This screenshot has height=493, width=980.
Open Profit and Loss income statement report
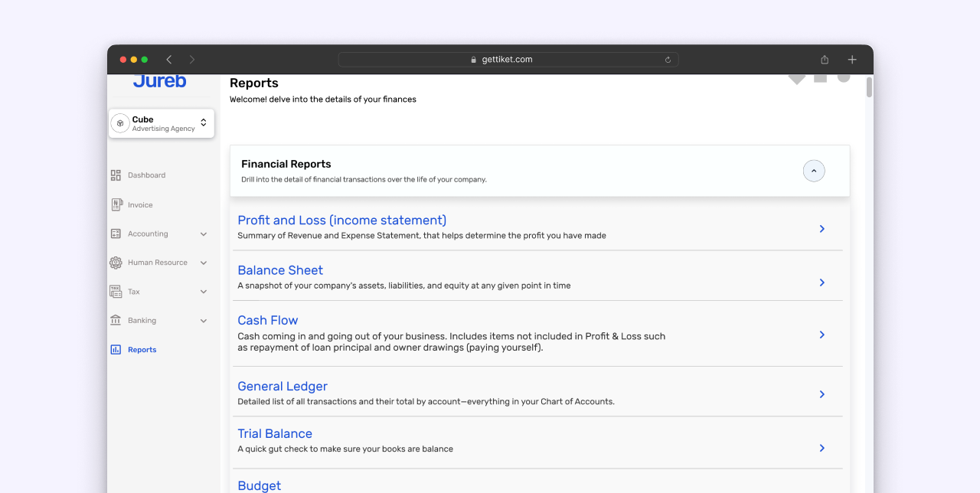341,220
